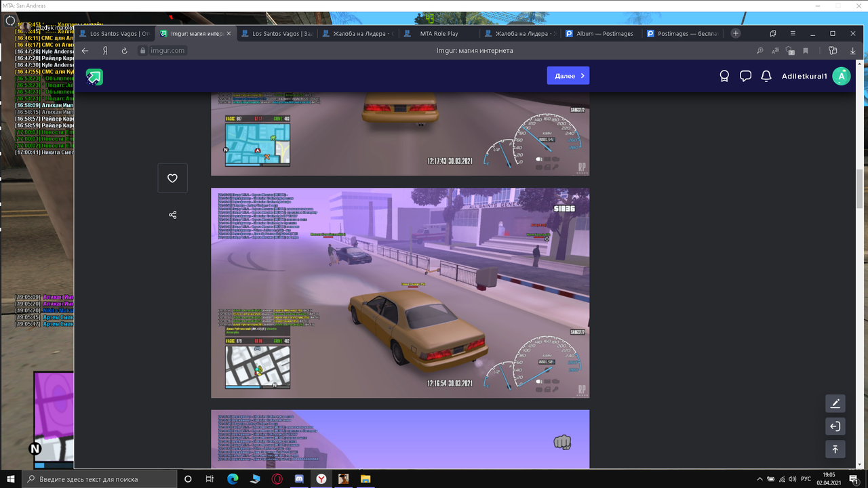Like the post with the heart button
Viewport: 868px width, 488px height.
coord(172,178)
